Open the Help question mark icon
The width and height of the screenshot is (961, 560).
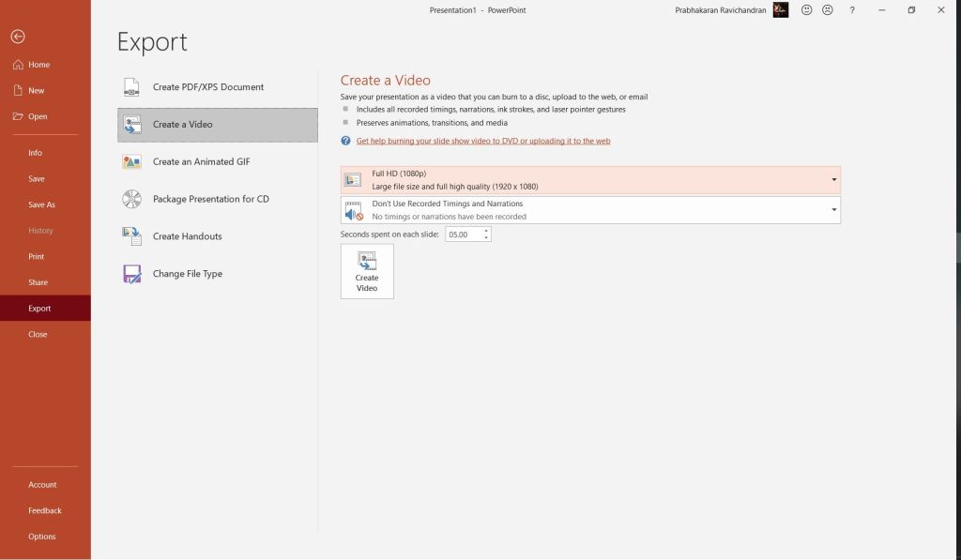[x=852, y=10]
